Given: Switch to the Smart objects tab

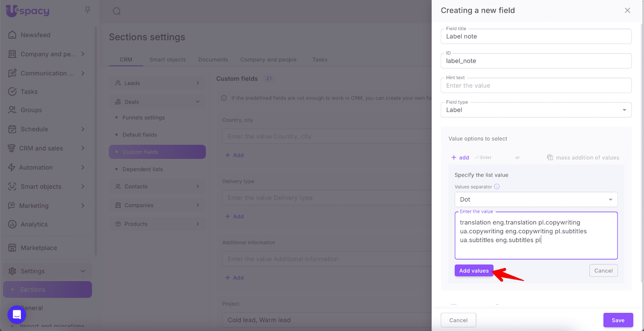Looking at the screenshot, I should coord(167,60).
